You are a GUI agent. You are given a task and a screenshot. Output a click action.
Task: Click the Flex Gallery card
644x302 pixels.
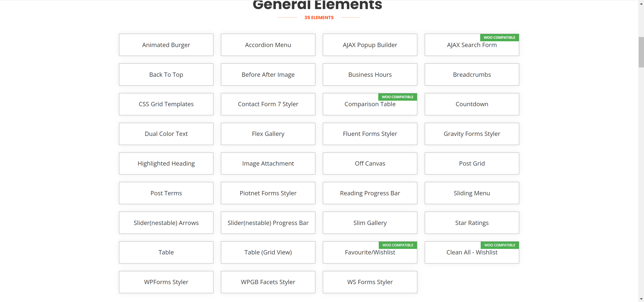tap(268, 134)
